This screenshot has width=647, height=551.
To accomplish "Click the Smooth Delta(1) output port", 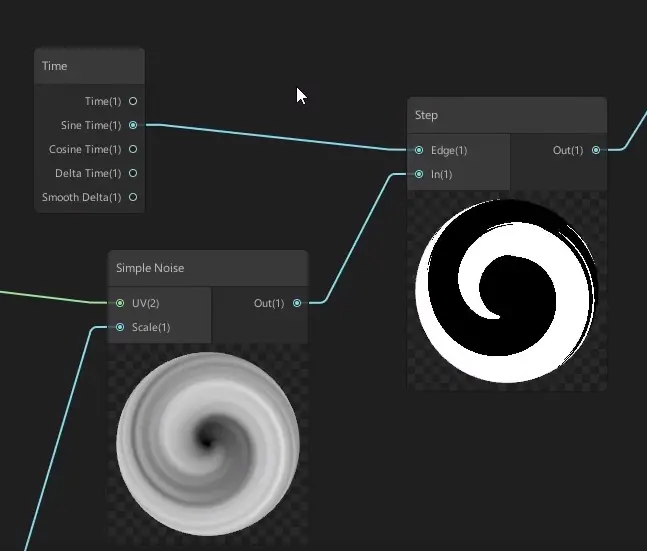I will point(133,197).
